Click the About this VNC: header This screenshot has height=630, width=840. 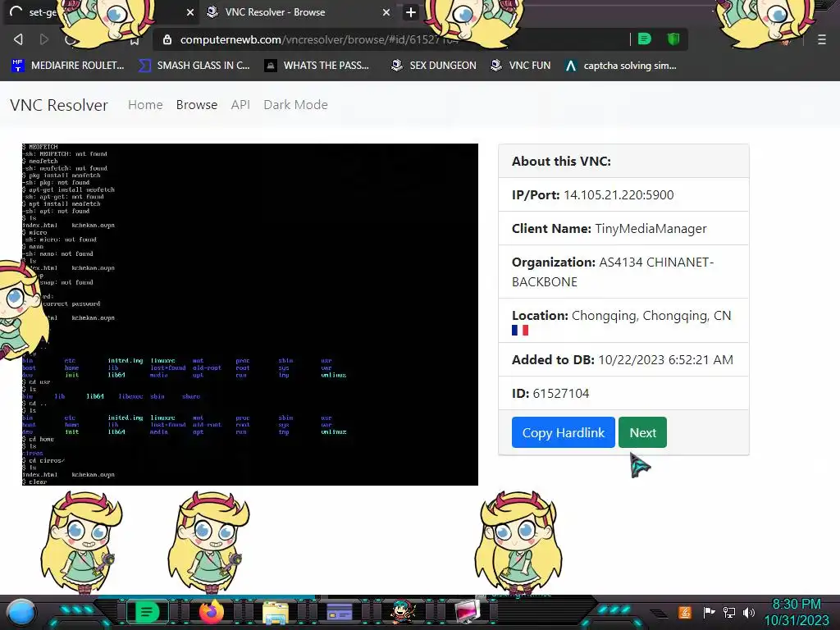(561, 162)
